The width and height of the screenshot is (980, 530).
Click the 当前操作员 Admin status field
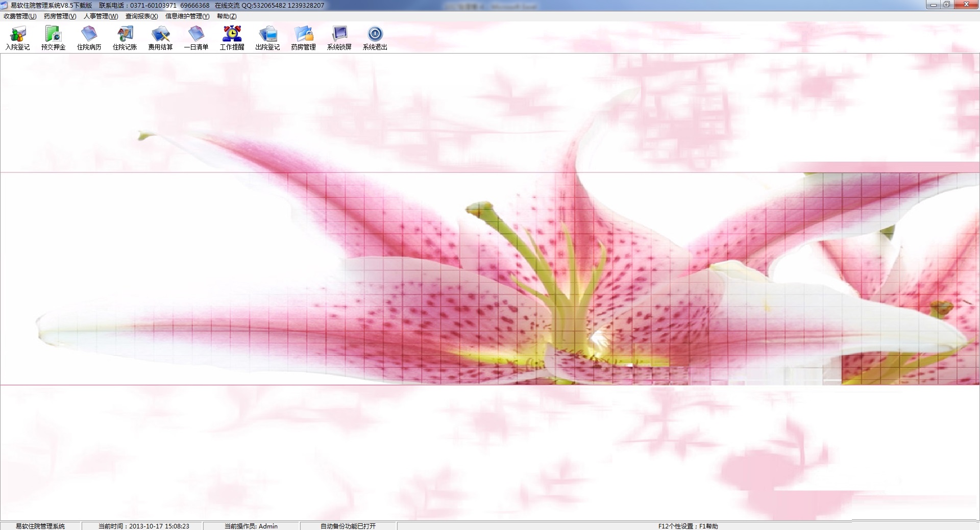(x=251, y=526)
